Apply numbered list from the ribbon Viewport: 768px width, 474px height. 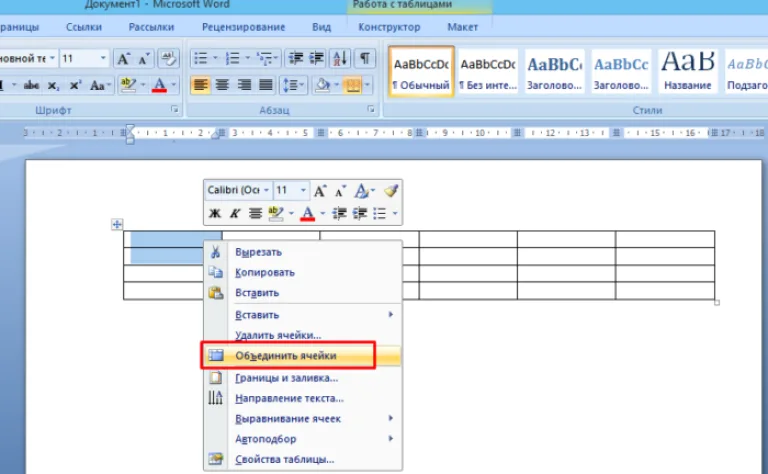pos(232,59)
